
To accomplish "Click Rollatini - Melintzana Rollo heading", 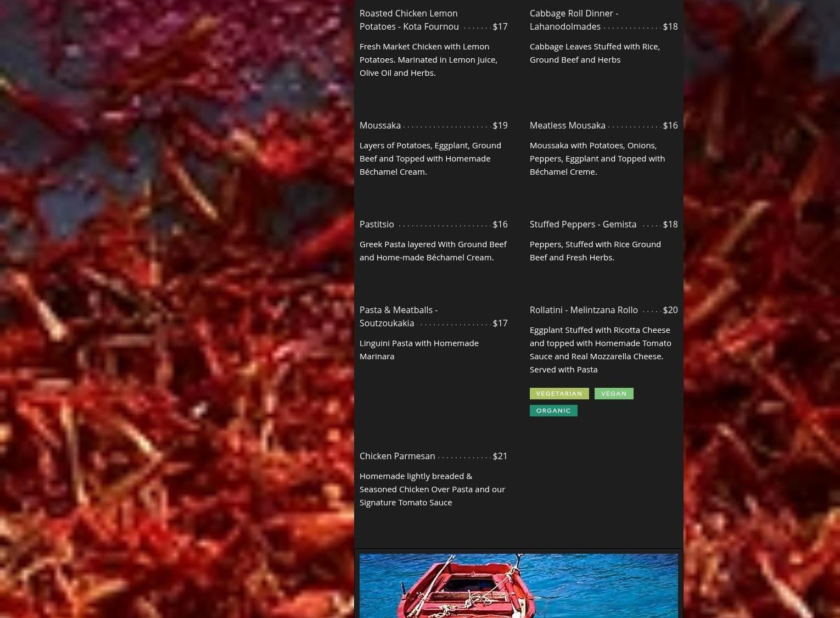I will 583,310.
